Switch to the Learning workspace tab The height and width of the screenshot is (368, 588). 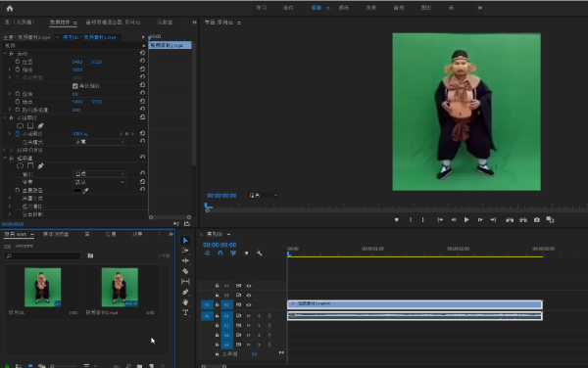click(x=262, y=8)
